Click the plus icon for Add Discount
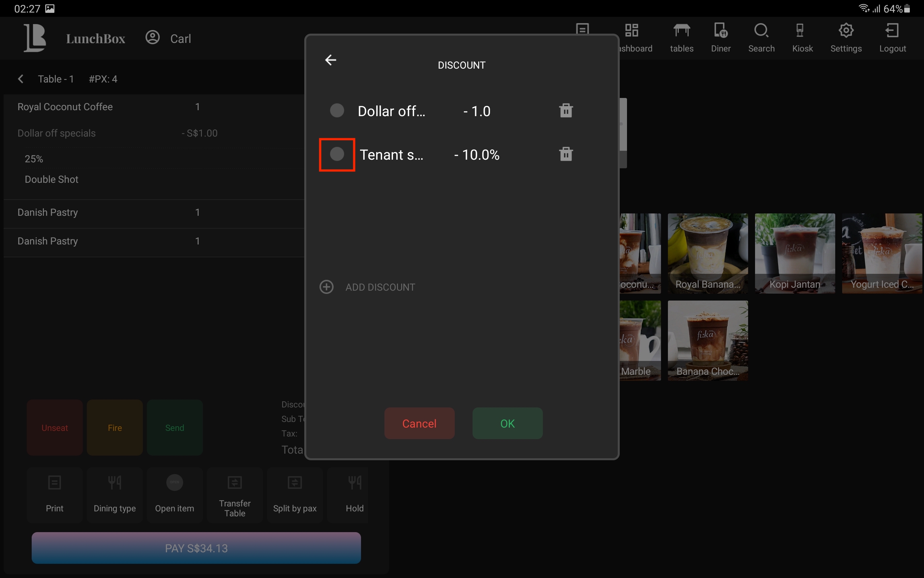This screenshot has width=924, height=578. pyautogui.click(x=326, y=287)
